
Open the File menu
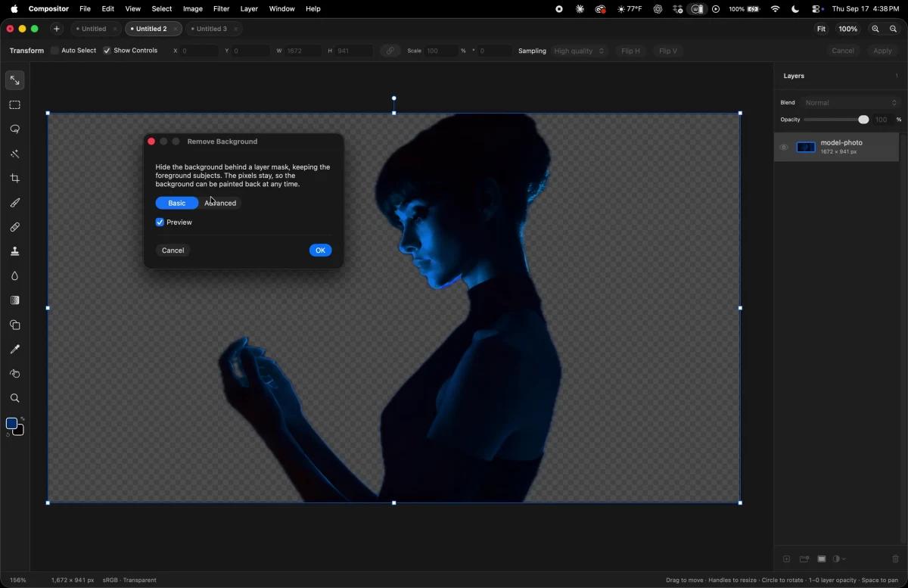coord(85,9)
